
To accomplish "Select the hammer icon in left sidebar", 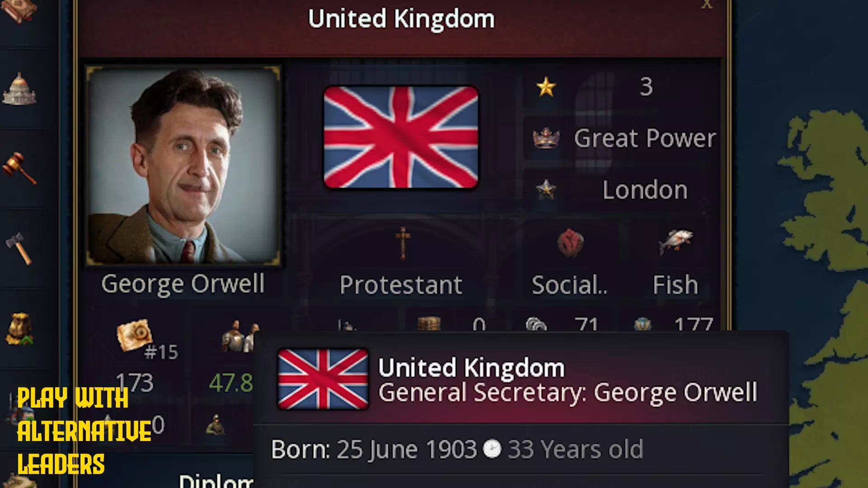I will 19,248.
